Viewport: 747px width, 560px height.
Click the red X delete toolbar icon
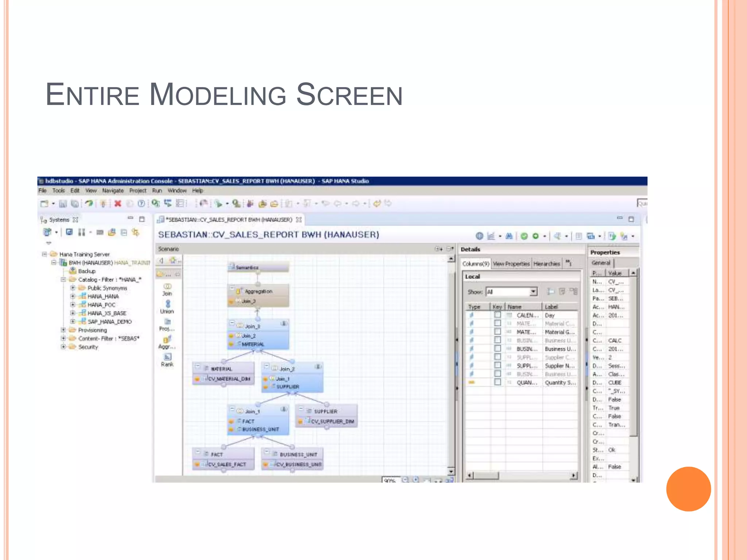[118, 203]
